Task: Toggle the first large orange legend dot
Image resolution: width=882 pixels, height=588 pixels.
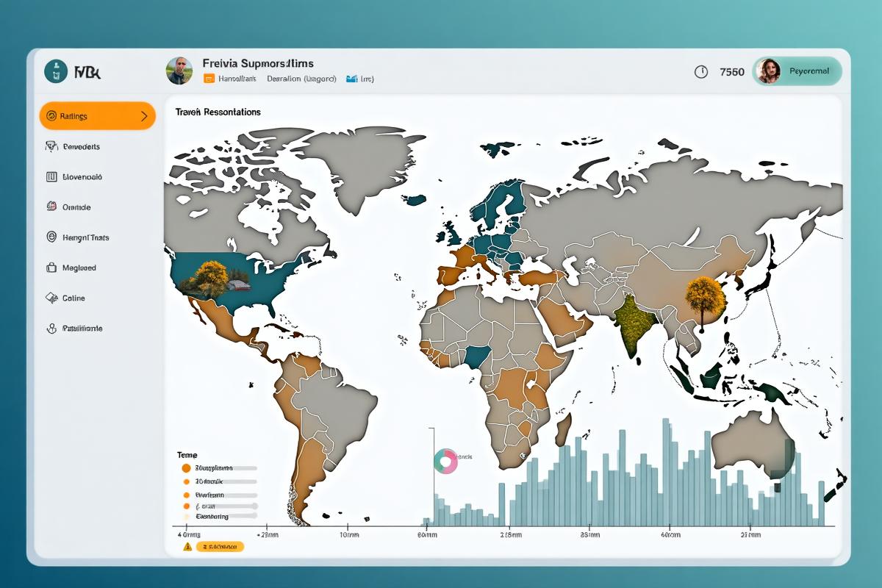Action: click(186, 468)
